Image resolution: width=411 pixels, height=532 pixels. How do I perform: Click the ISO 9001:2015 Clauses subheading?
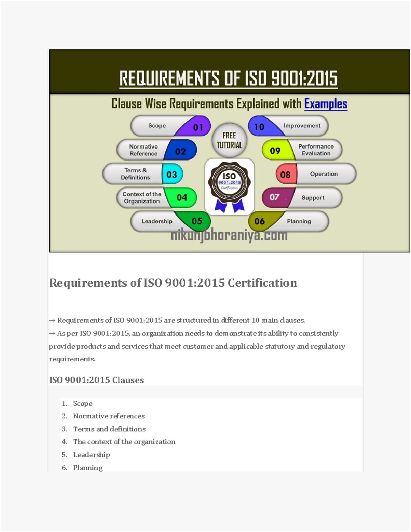(97, 380)
